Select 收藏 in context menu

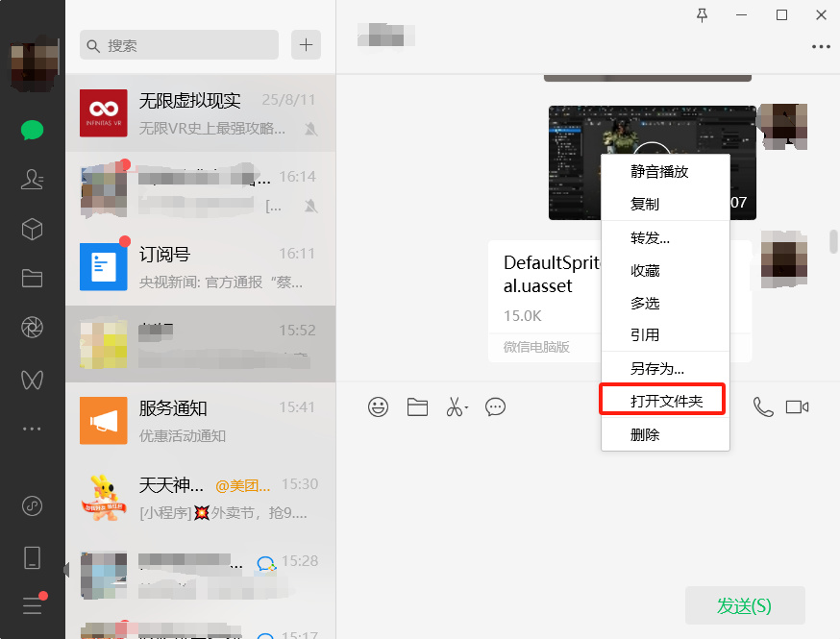tap(665, 270)
